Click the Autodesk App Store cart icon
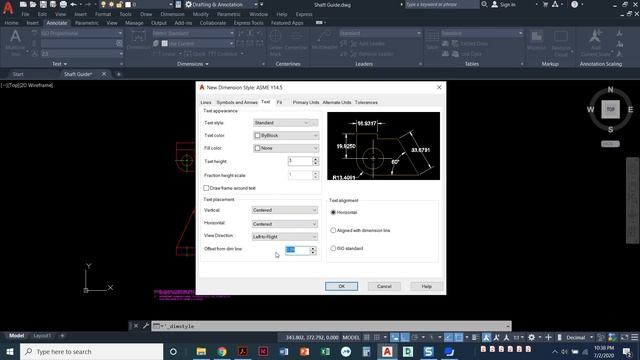640x360 pixels. click(x=545, y=4)
